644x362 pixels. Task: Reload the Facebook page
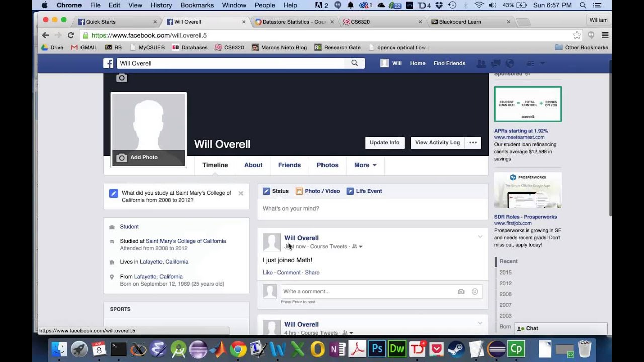[71, 35]
